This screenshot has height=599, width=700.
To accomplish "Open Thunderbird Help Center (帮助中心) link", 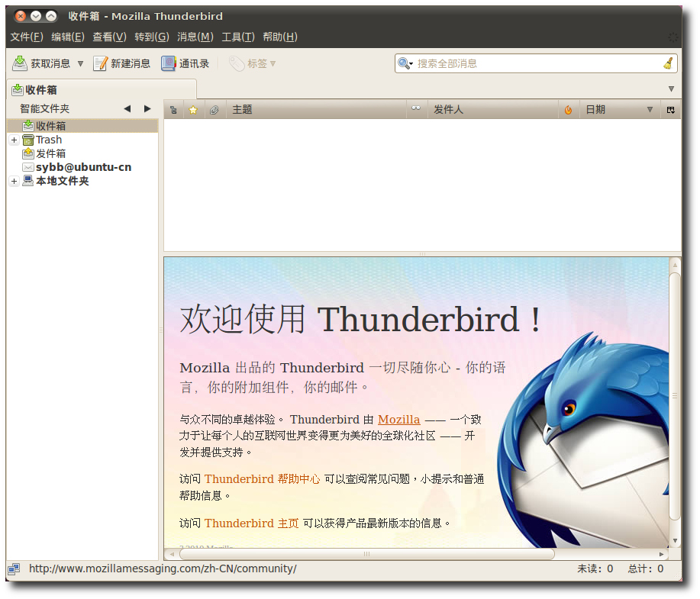I will click(x=262, y=479).
